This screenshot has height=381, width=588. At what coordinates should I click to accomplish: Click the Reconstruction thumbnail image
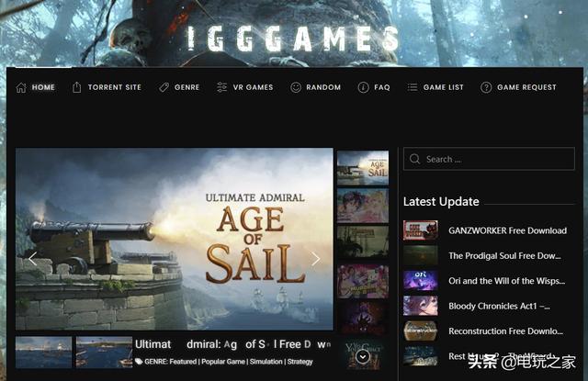pyautogui.click(x=421, y=331)
